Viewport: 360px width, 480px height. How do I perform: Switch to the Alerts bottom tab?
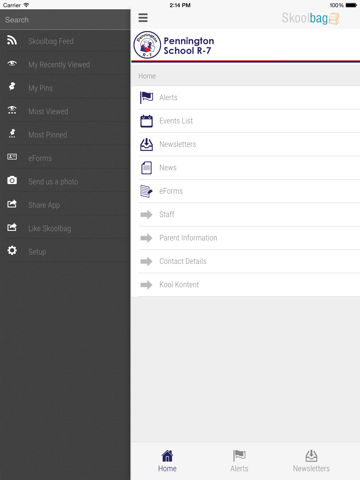(x=239, y=461)
